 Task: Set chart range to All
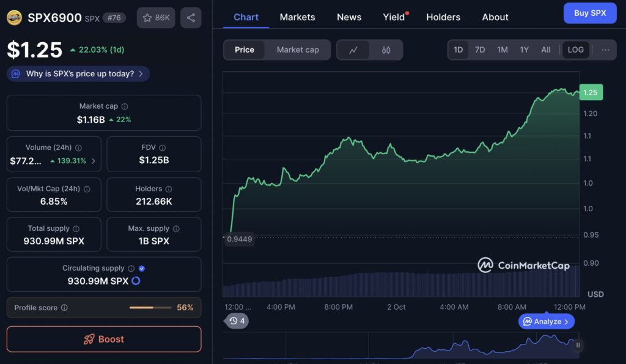tap(546, 50)
